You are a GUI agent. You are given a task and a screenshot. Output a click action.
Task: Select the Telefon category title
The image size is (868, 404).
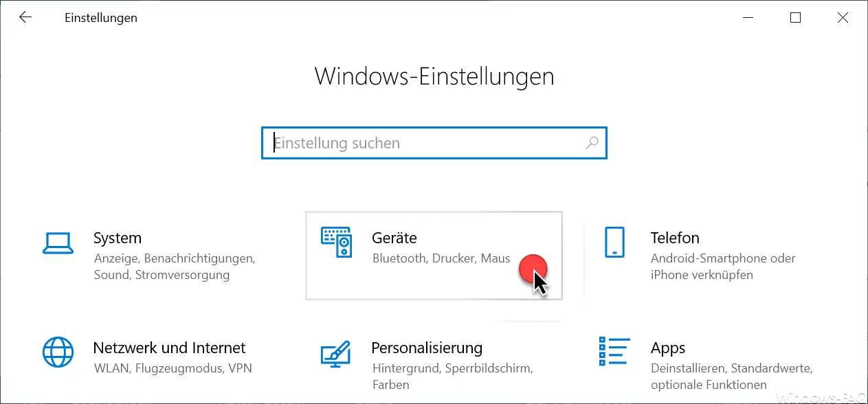click(x=675, y=238)
